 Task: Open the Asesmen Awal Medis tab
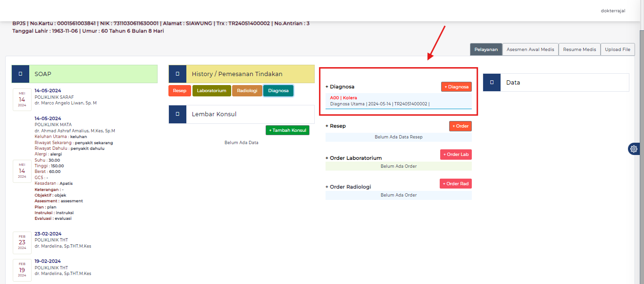coord(530,50)
